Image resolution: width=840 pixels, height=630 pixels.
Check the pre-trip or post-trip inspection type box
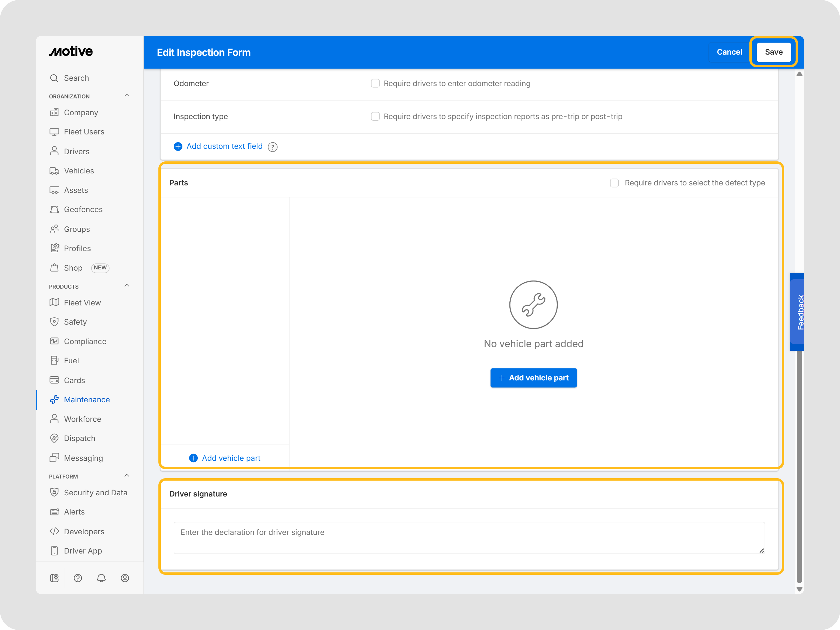pos(375,116)
